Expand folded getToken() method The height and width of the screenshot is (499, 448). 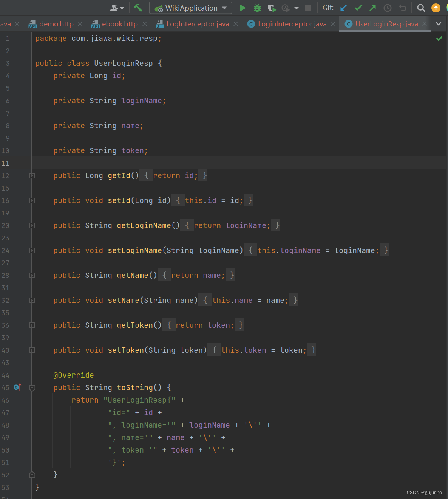point(32,325)
